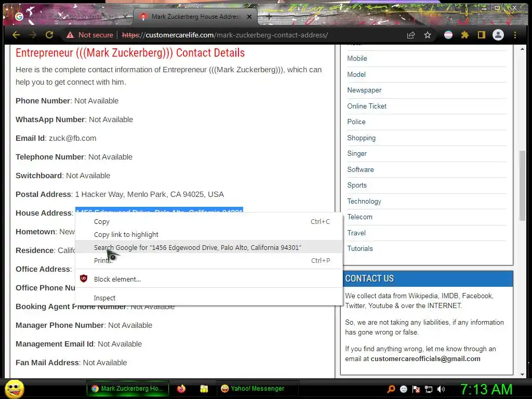Open the Sports category link

click(x=357, y=185)
